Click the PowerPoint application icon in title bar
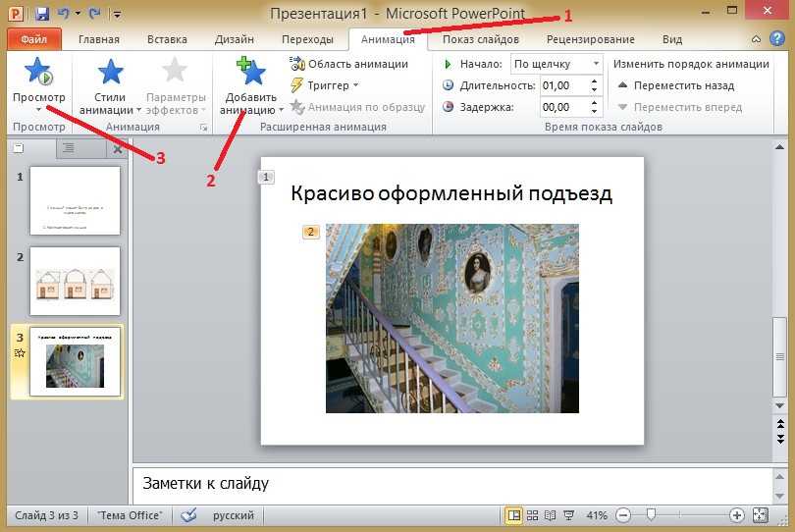Image resolution: width=795 pixels, height=532 pixels. (x=17, y=13)
